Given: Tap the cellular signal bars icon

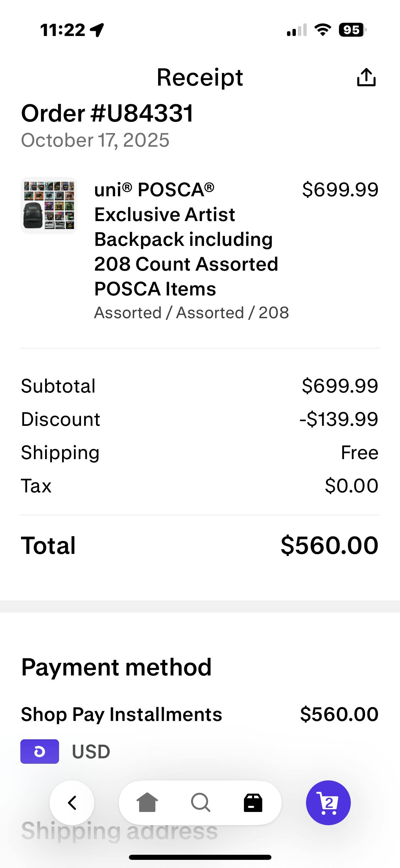Looking at the screenshot, I should point(297,30).
